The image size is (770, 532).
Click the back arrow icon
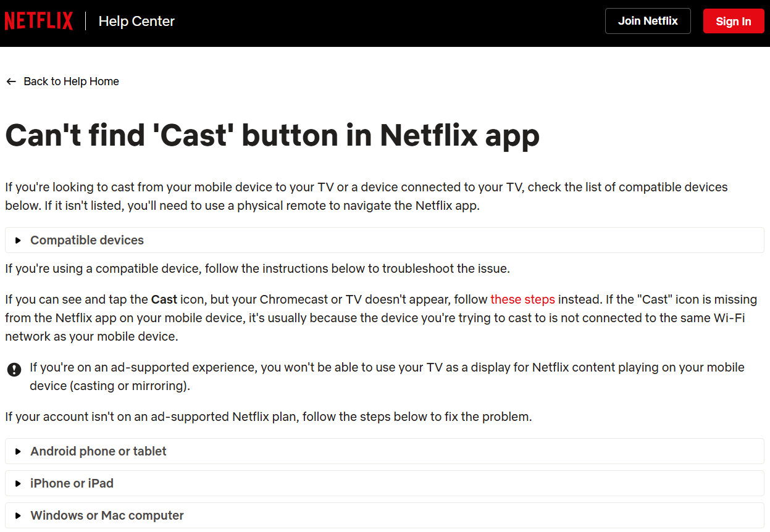click(x=11, y=81)
